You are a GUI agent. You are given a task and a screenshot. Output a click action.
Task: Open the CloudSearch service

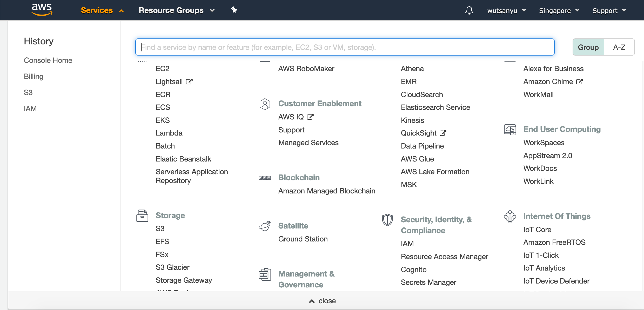422,95
